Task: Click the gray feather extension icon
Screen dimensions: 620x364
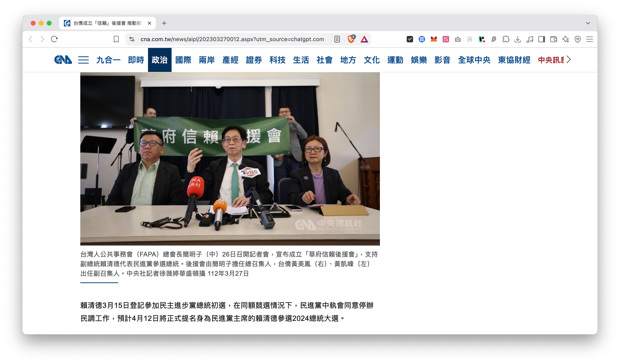Action: (494, 39)
